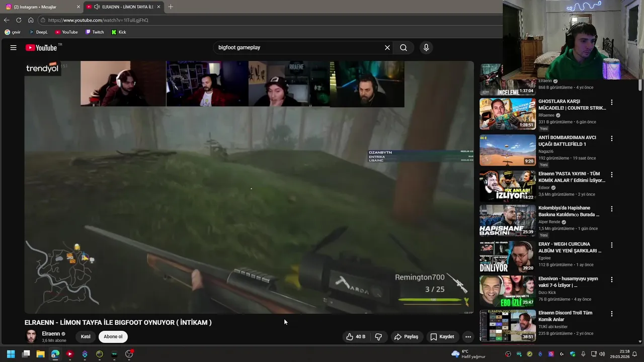
Task: Click the browser address bar URL
Action: pos(98,20)
